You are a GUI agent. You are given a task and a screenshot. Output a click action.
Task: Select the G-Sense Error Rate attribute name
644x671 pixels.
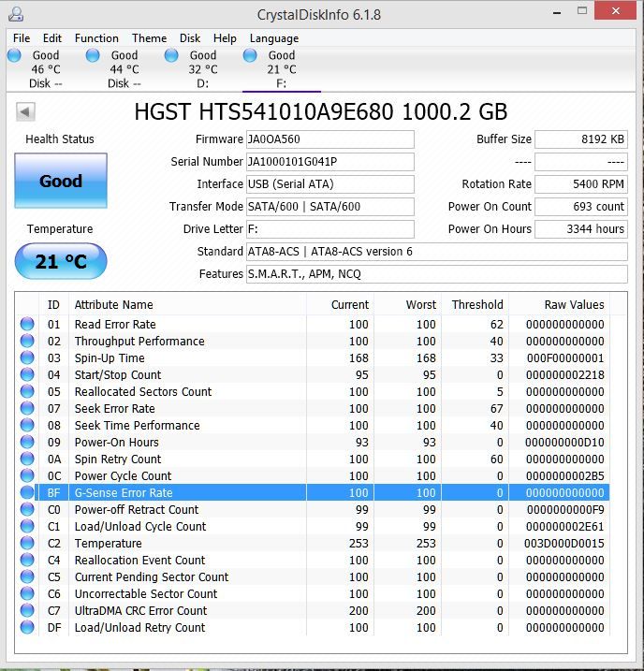pos(124,492)
